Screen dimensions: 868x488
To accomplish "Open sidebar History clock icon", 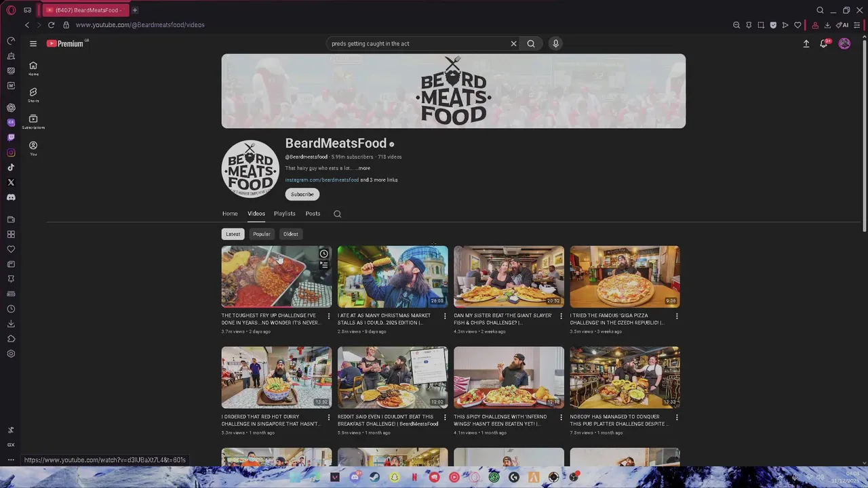I will tap(11, 309).
